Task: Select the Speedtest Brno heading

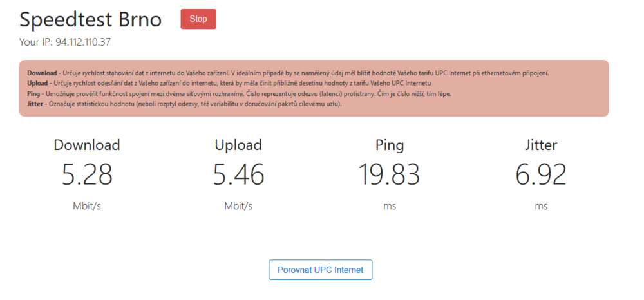Action: pos(91,20)
